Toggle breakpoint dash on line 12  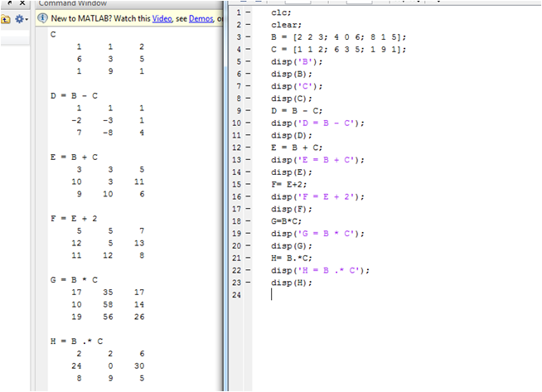248,148
